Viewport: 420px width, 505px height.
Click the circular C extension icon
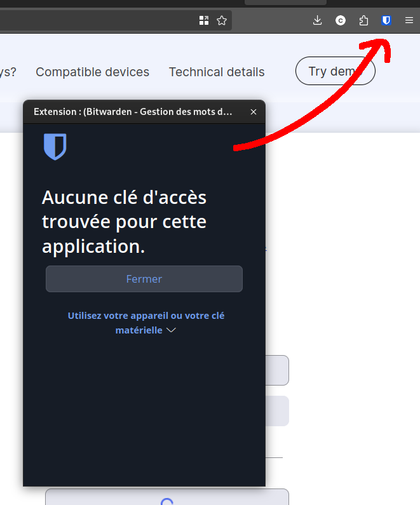pos(341,20)
